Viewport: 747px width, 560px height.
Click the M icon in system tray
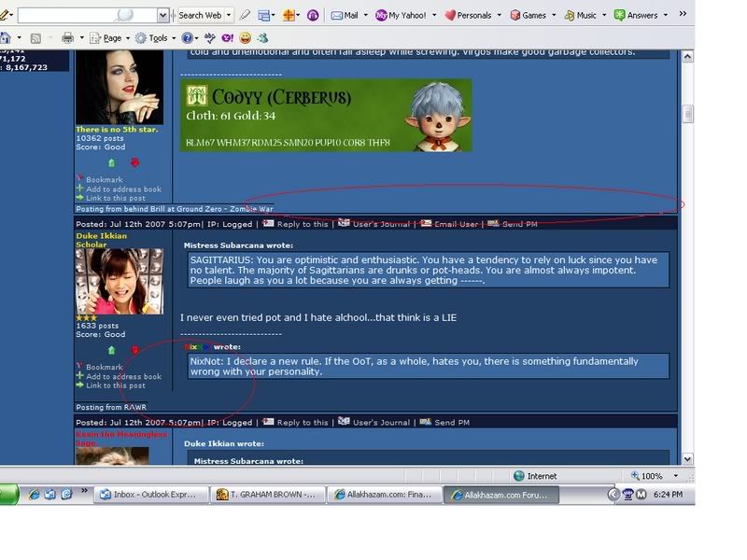coord(641,495)
